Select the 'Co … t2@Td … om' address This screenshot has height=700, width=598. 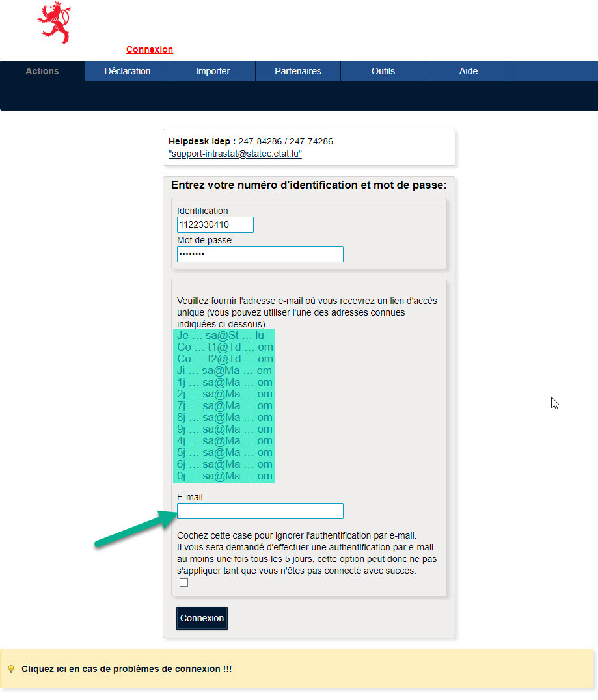[x=225, y=358]
